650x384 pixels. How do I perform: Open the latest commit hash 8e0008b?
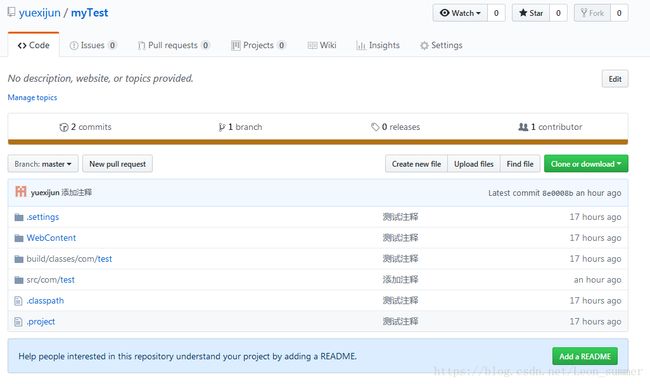558,193
